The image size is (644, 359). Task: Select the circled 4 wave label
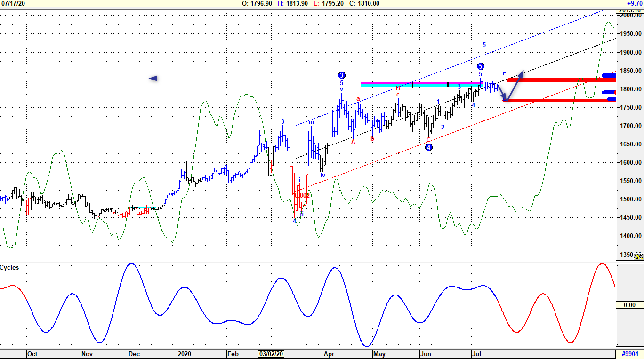click(429, 147)
